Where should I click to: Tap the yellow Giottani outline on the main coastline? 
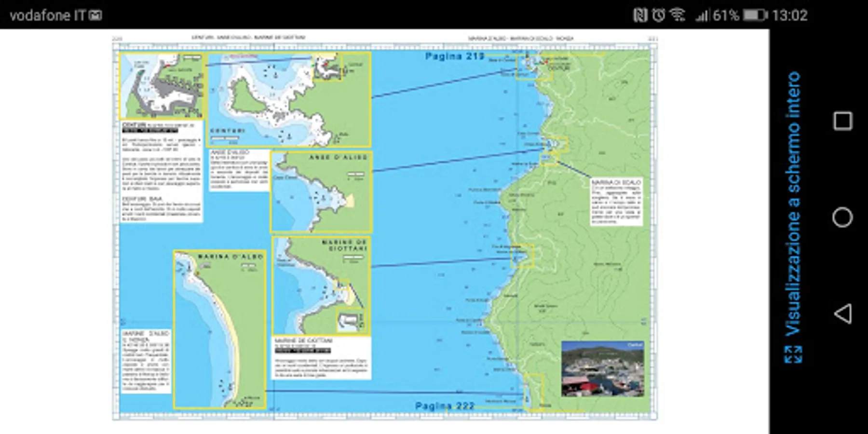tap(522, 256)
